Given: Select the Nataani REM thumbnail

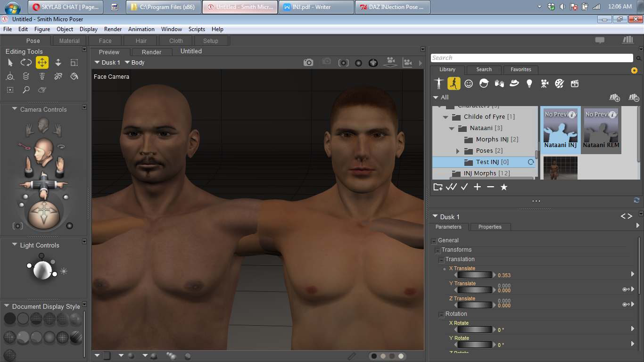Looking at the screenshot, I should 601,130.
